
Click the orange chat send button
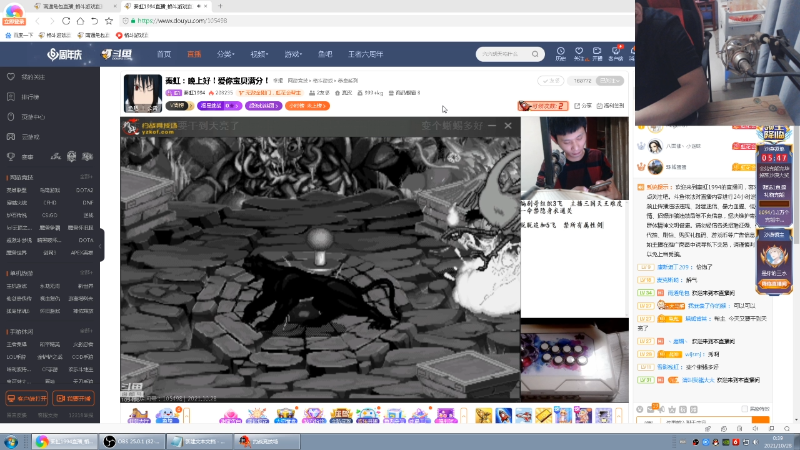(761, 421)
